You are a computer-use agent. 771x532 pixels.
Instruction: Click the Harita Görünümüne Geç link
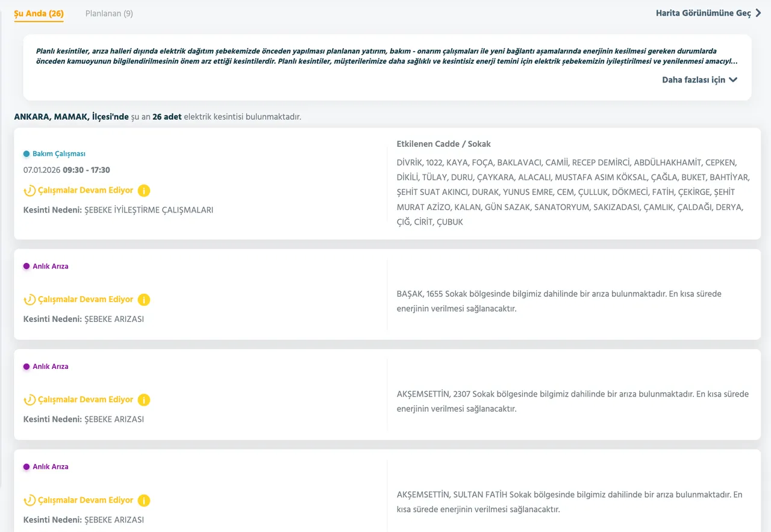pos(703,13)
